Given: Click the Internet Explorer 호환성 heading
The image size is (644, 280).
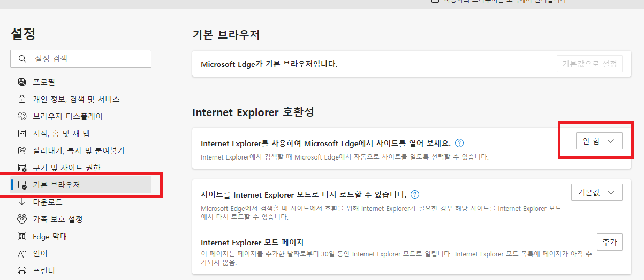Looking at the screenshot, I should point(253,112).
